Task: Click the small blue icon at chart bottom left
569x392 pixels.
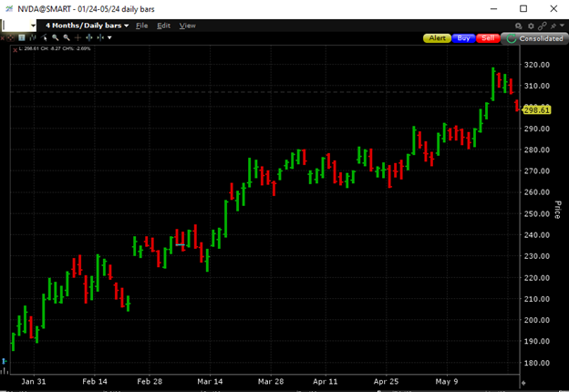Action: tap(4, 361)
